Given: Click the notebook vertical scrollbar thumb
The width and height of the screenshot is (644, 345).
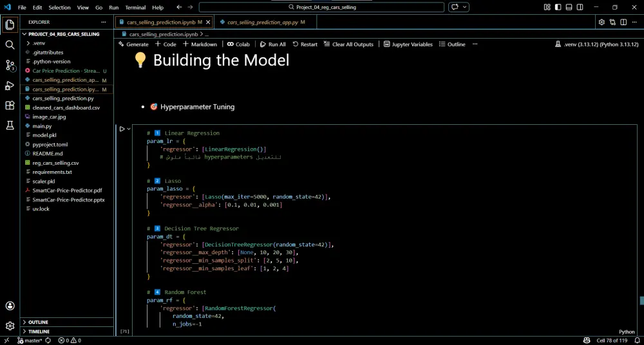Looking at the screenshot, I should point(641,301).
